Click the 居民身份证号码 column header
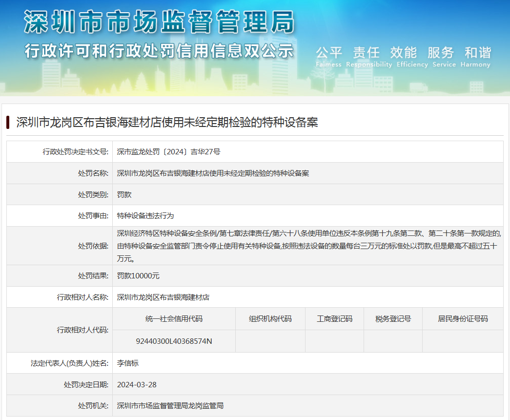 point(462,319)
